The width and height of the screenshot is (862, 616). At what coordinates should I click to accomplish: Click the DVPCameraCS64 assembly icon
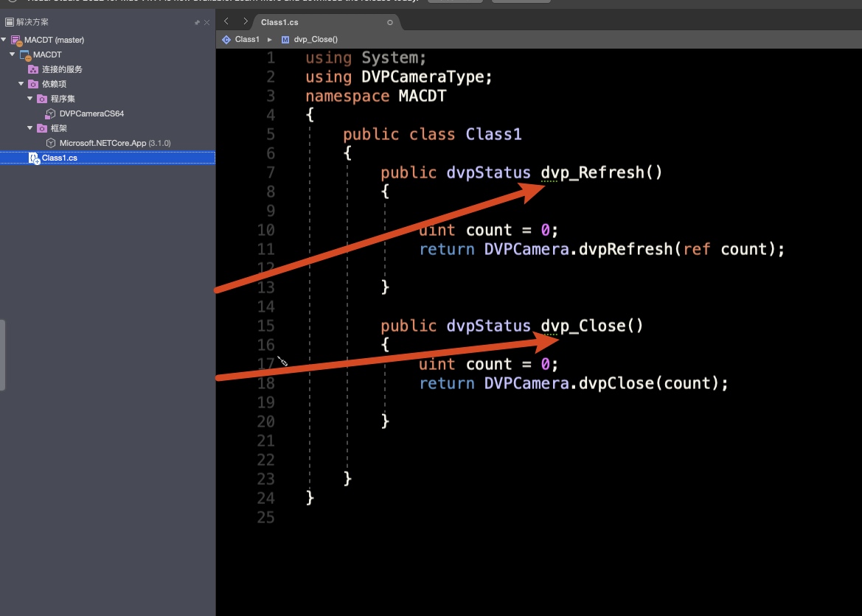(51, 113)
